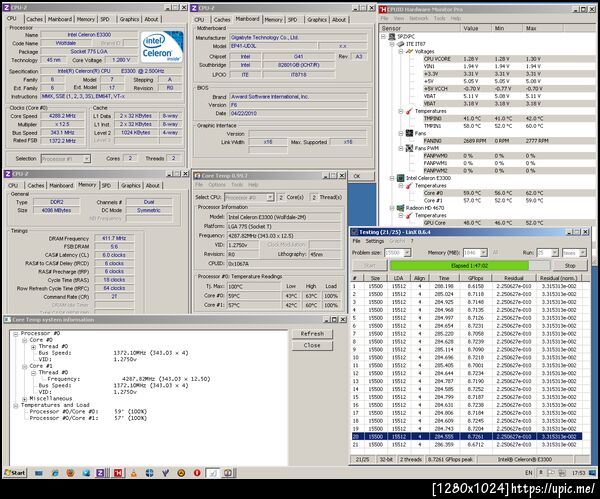This screenshot has width=600, height=499.
Task: Click the Fans icon in HWMonitor tree
Action: pos(409,133)
